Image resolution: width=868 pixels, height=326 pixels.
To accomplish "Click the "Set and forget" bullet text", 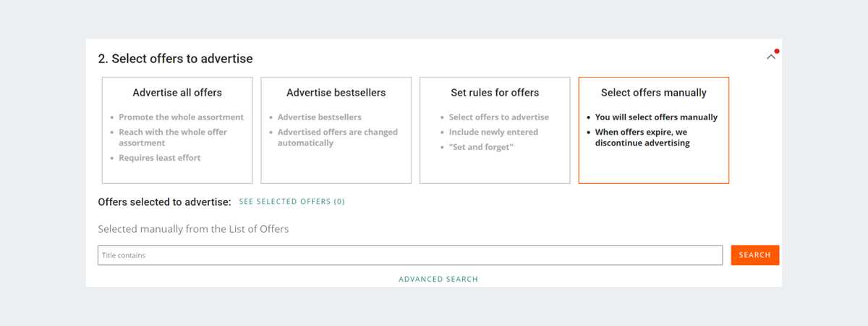I will 481,148.
